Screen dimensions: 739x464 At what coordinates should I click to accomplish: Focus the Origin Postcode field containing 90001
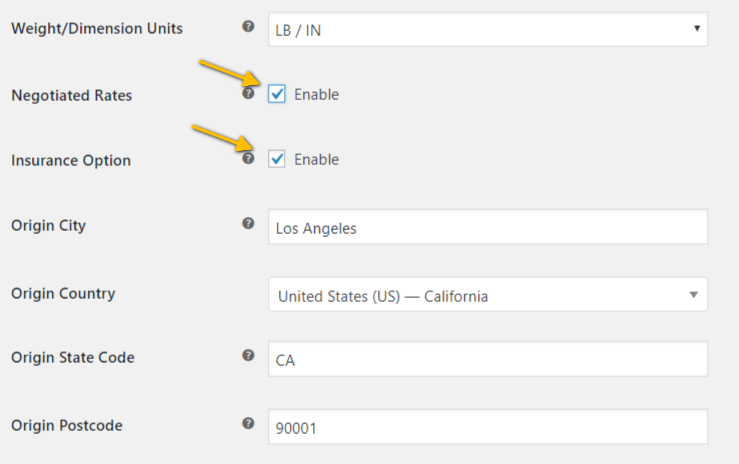click(x=488, y=427)
